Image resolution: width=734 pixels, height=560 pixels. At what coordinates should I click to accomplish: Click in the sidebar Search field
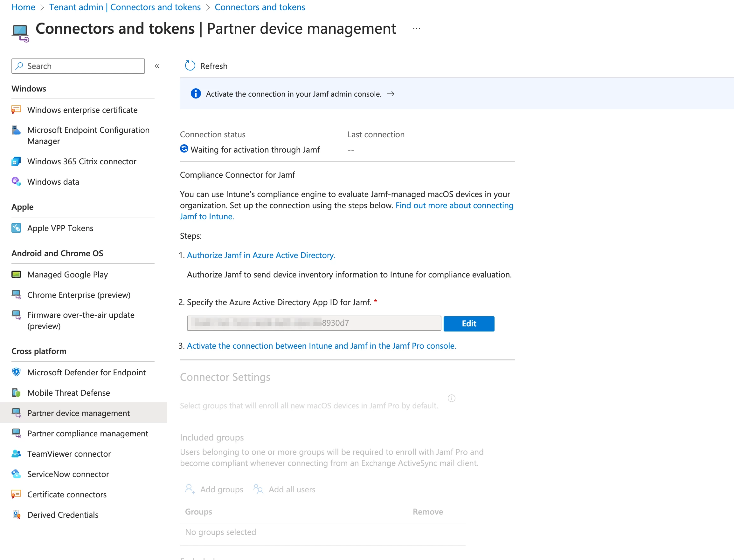pos(78,66)
